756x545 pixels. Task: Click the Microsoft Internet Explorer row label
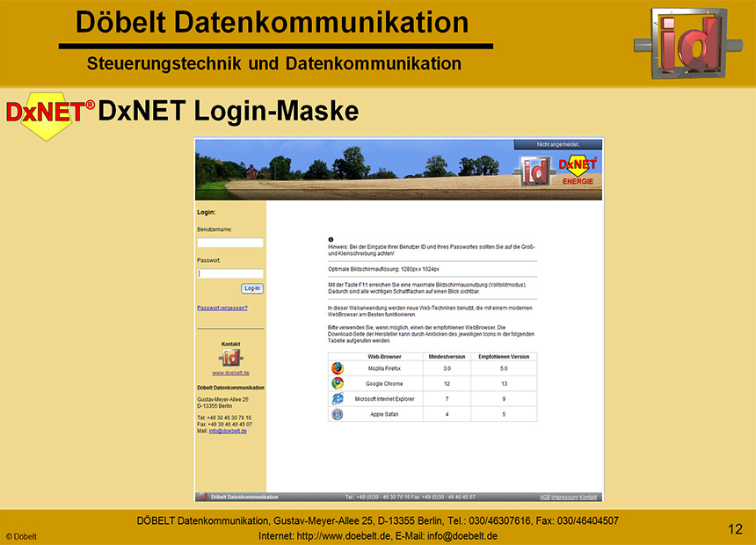[x=384, y=399]
